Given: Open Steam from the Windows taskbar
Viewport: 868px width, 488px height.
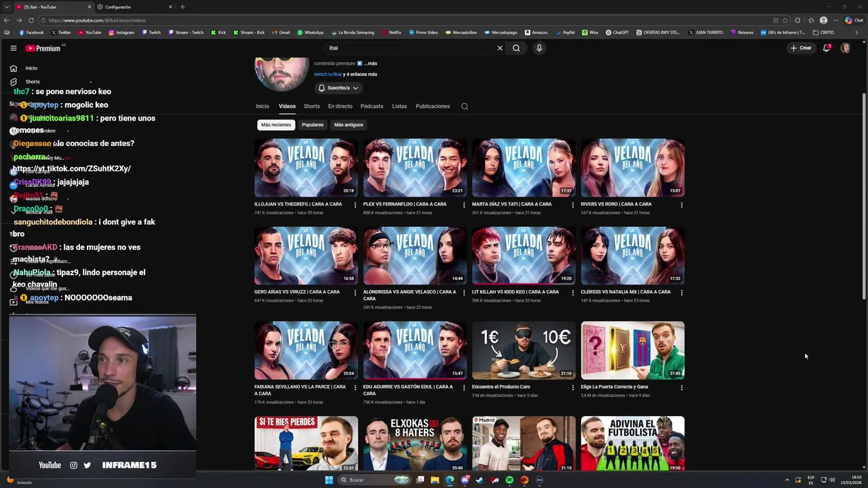Looking at the screenshot, I should point(479,480).
